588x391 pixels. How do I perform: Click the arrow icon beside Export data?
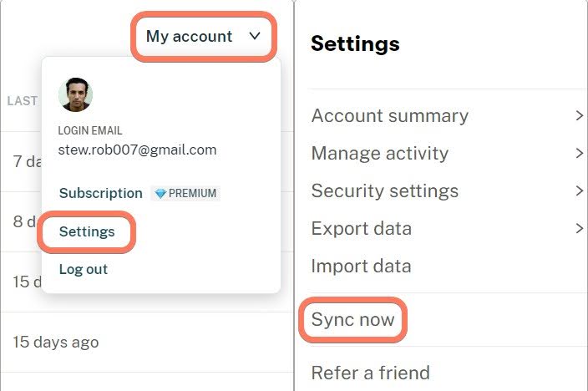point(579,229)
